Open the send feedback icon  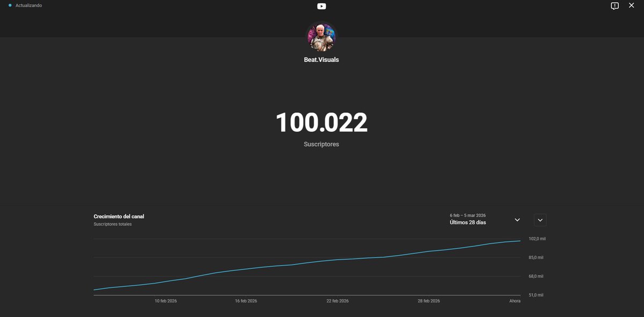coord(614,6)
